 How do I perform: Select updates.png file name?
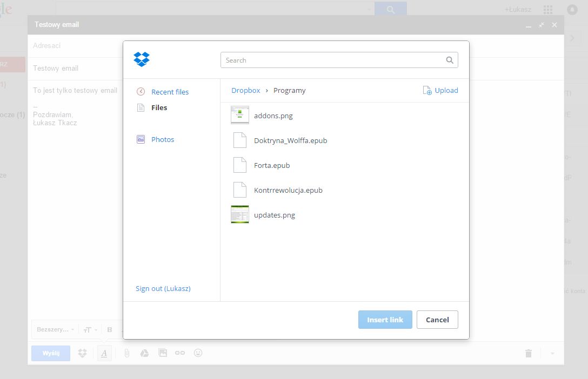275,215
